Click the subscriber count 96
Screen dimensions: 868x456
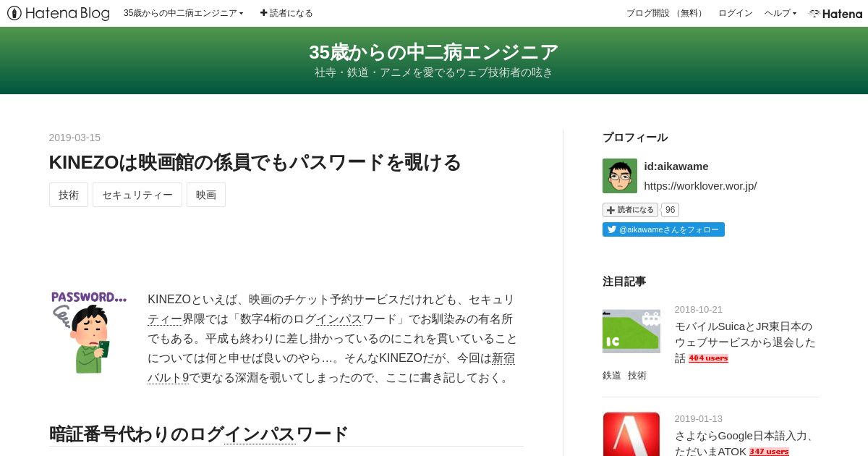point(670,210)
